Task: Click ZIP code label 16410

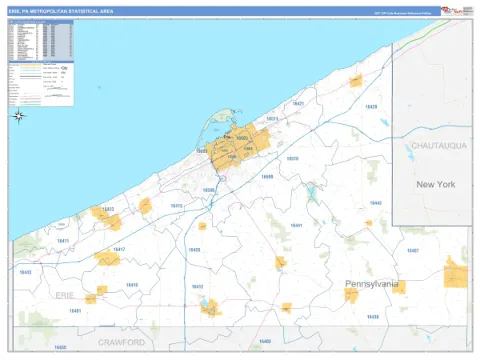Action: coord(132,285)
